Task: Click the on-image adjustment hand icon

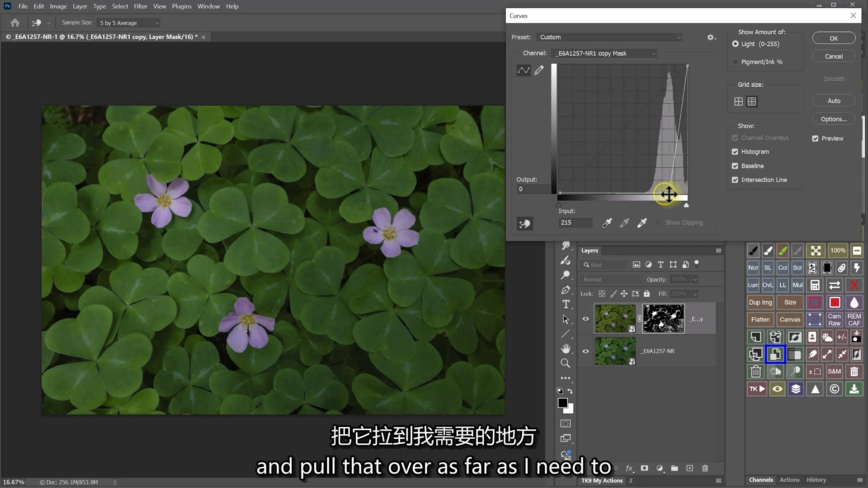Action: pyautogui.click(x=525, y=224)
